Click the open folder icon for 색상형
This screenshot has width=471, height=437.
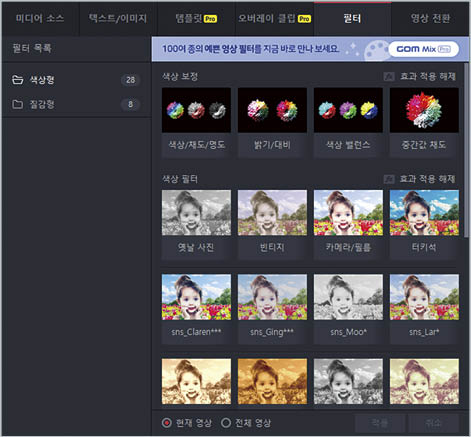pos(17,80)
